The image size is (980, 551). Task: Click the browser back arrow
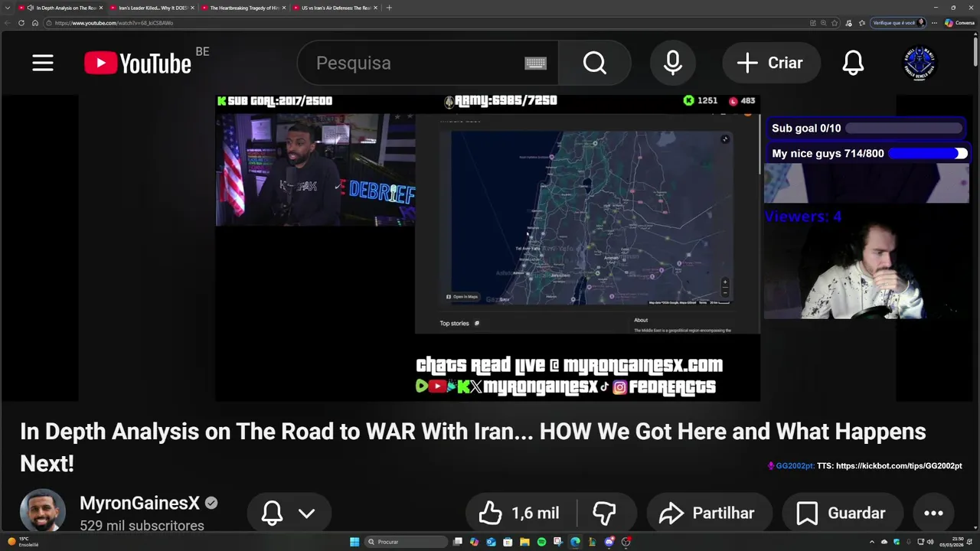pos(8,23)
